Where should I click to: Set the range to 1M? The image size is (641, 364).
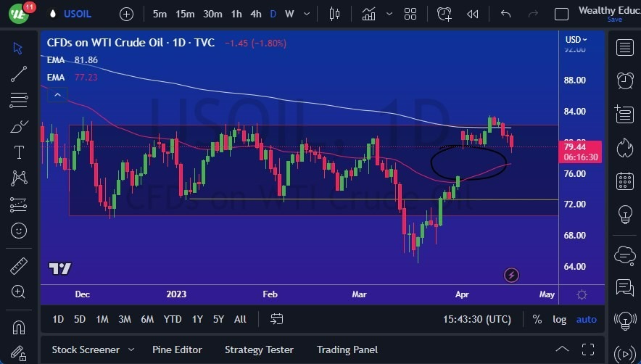(x=102, y=319)
